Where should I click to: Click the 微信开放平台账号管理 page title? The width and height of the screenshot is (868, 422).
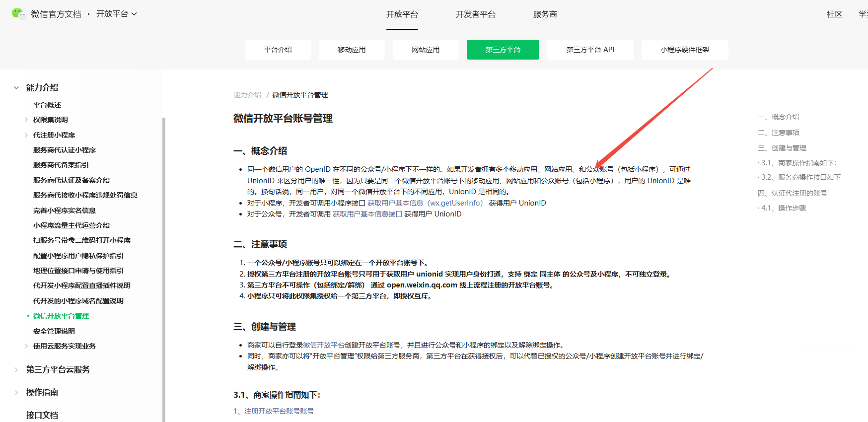click(x=283, y=119)
